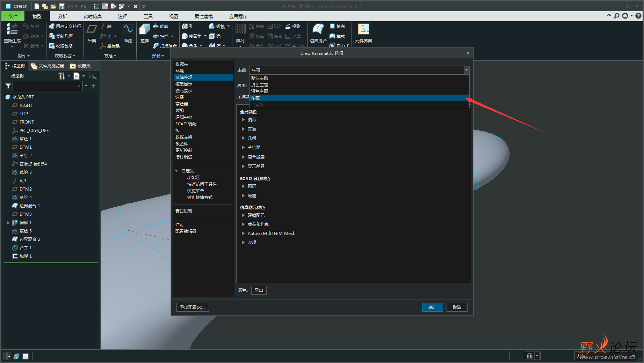The width and height of the screenshot is (644, 363).
Task: Select the Project (投影) tool
Action: coord(293,27)
